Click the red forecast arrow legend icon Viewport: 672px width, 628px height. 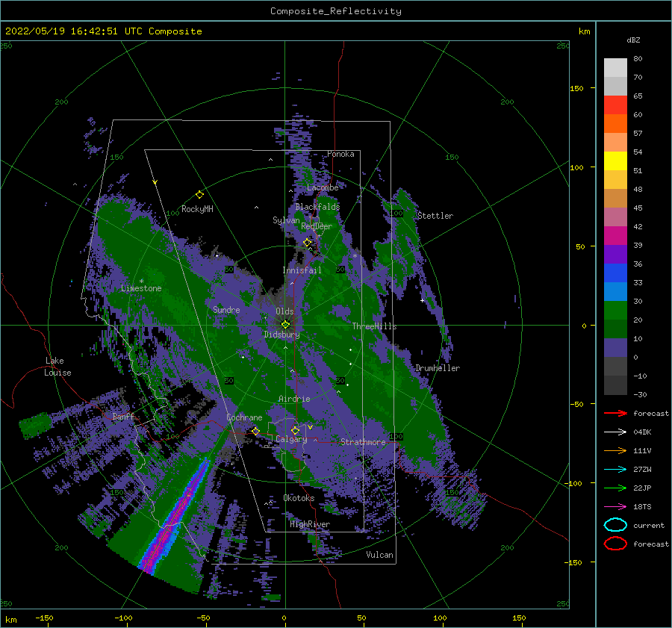[615, 413]
